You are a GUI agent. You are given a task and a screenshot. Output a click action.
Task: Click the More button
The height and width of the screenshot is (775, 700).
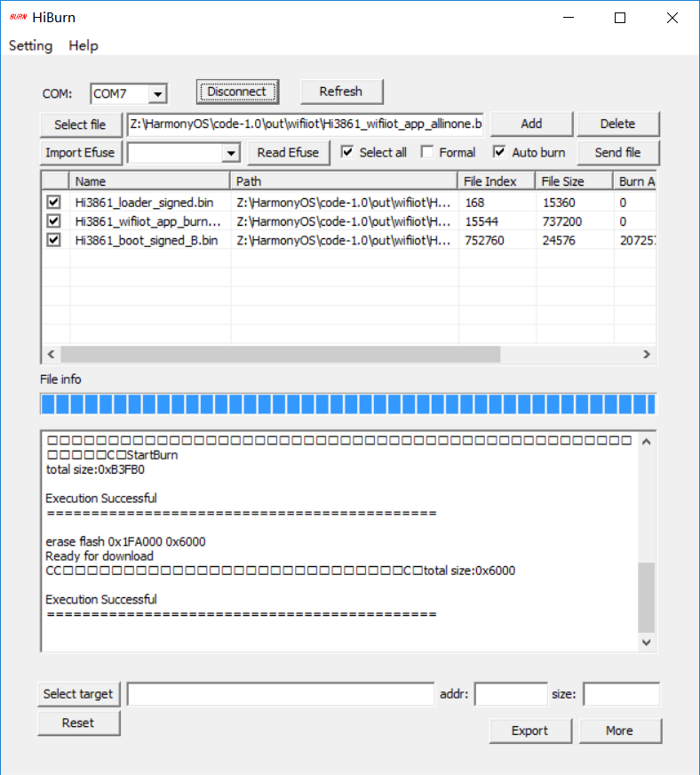pyautogui.click(x=620, y=731)
